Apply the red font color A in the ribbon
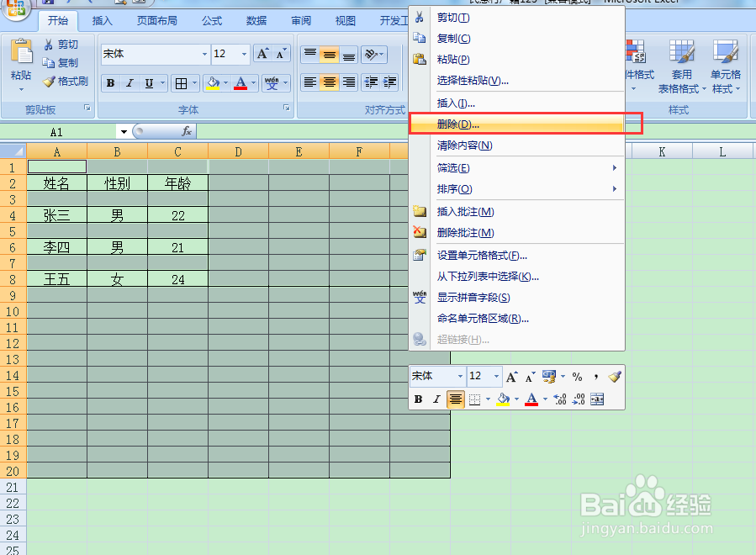Image resolution: width=756 pixels, height=555 pixels. point(241,83)
